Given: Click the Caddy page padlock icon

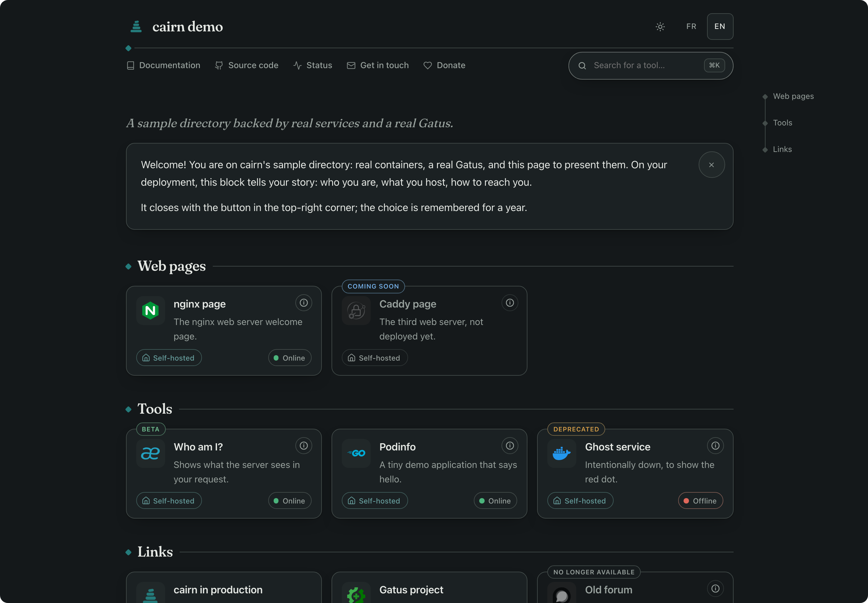Looking at the screenshot, I should click(x=356, y=311).
